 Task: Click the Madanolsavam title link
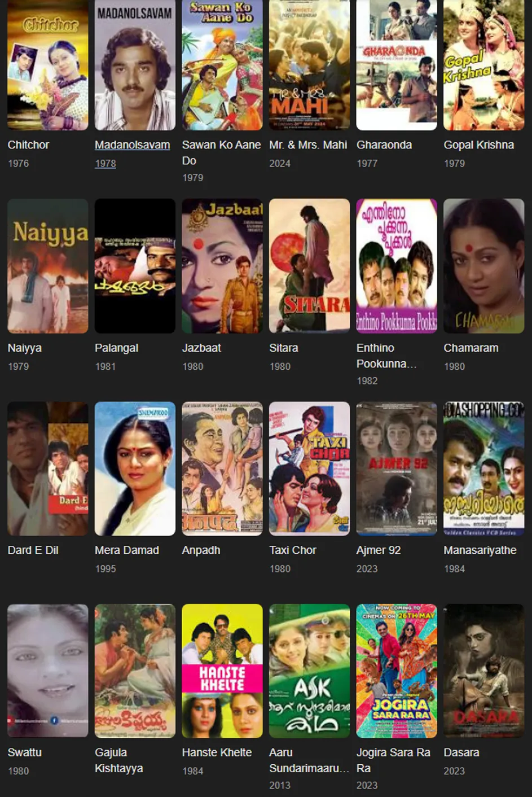[132, 145]
